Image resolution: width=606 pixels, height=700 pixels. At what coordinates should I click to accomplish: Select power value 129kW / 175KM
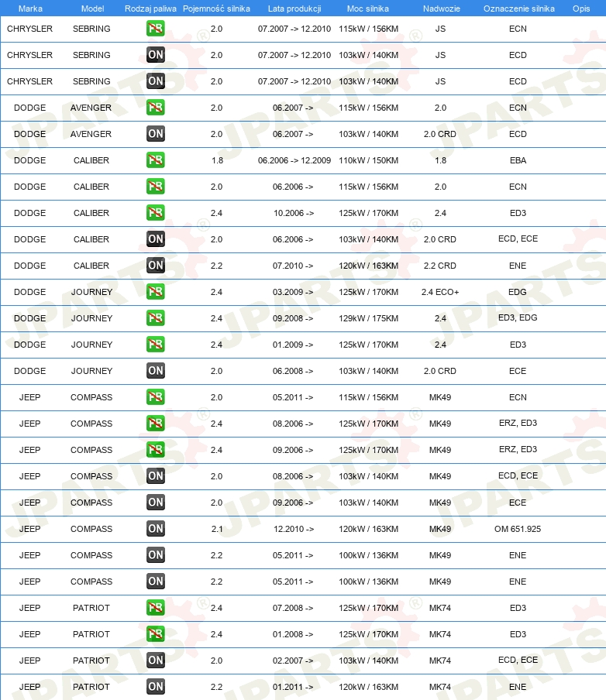pyautogui.click(x=369, y=318)
